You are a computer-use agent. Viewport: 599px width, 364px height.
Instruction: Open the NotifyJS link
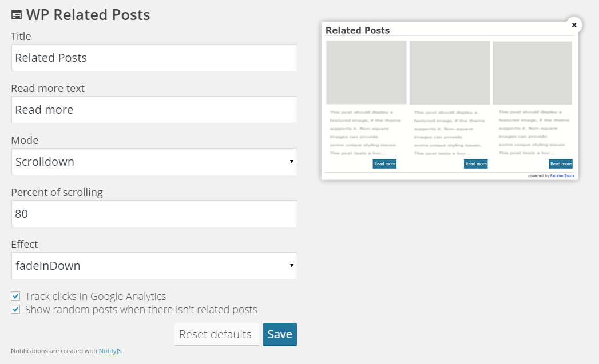point(110,351)
